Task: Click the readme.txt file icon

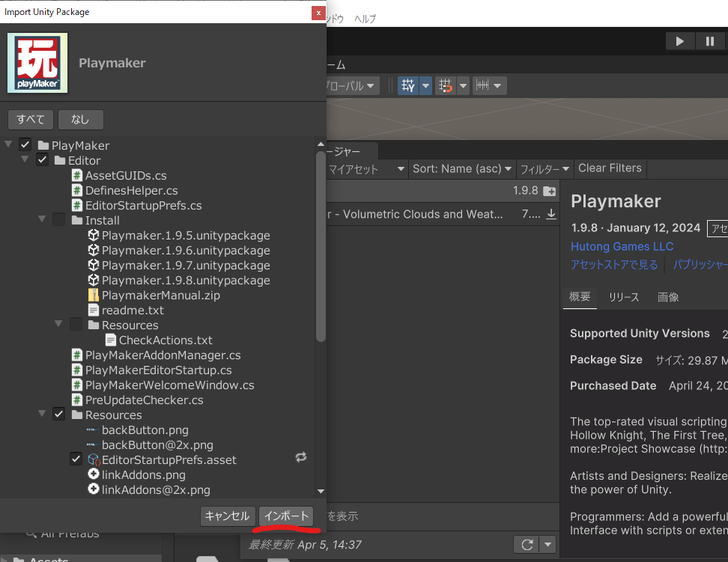Action: pos(94,310)
